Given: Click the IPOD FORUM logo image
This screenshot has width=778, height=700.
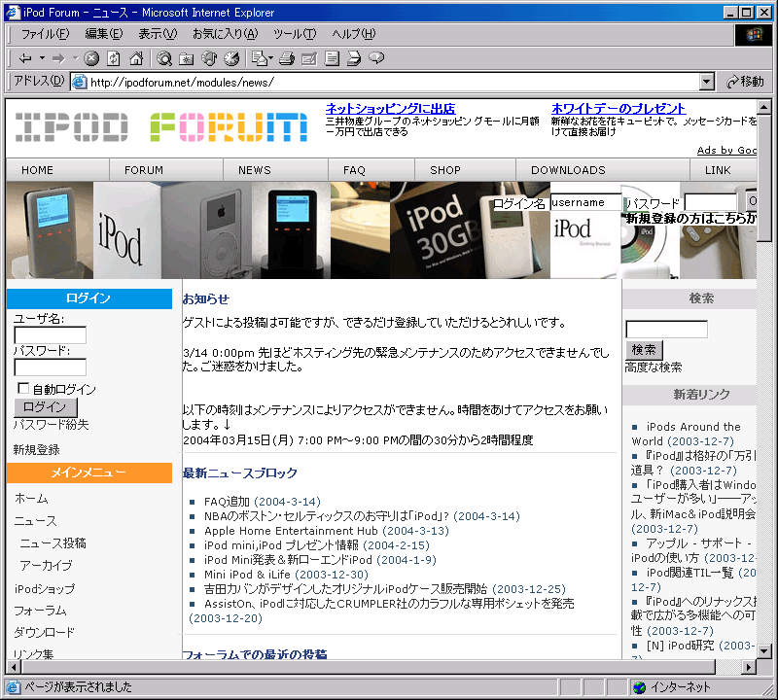Looking at the screenshot, I should [x=161, y=127].
